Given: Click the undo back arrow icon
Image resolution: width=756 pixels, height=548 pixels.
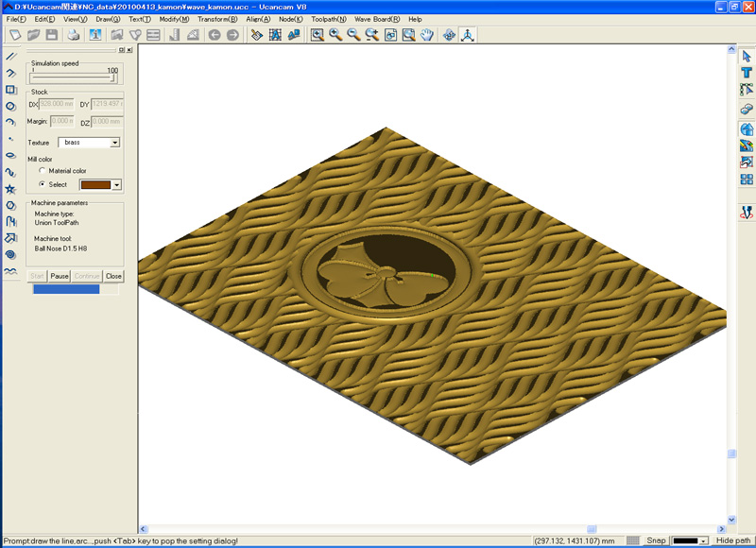Looking at the screenshot, I should click(x=215, y=35).
